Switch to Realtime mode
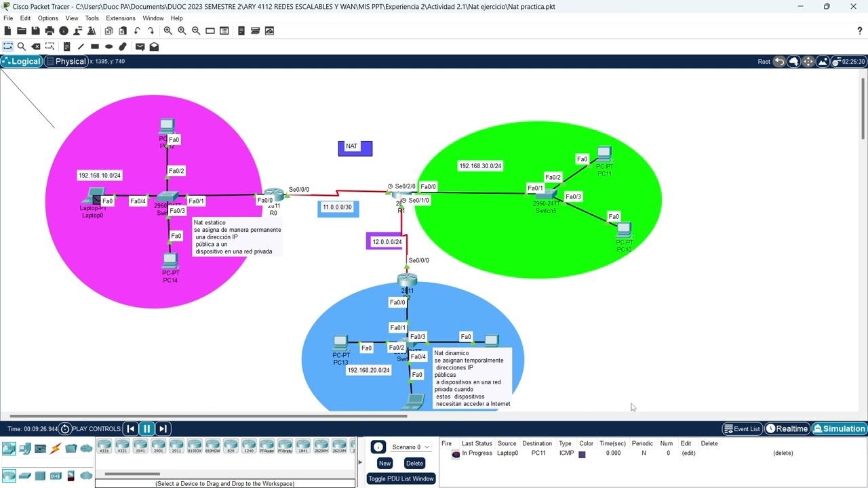Screen dimensions: 868x488 787,428
